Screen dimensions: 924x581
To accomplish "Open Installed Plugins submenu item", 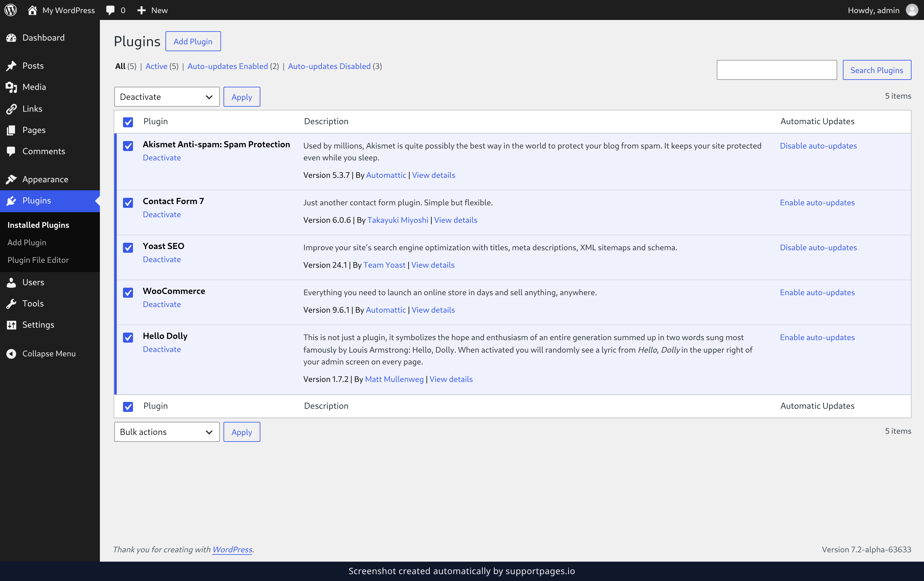I will click(38, 225).
